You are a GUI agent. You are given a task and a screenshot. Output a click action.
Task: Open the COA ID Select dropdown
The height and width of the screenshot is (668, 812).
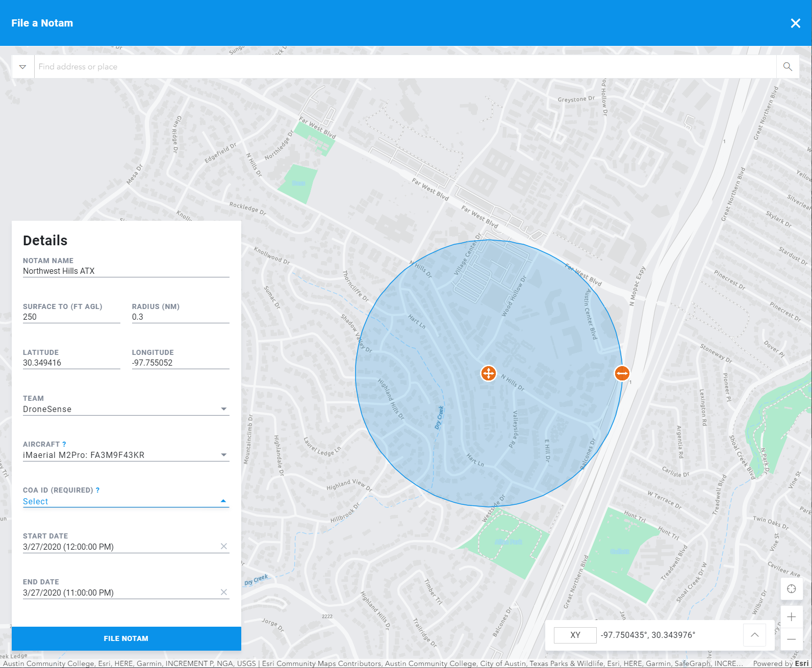pyautogui.click(x=126, y=501)
